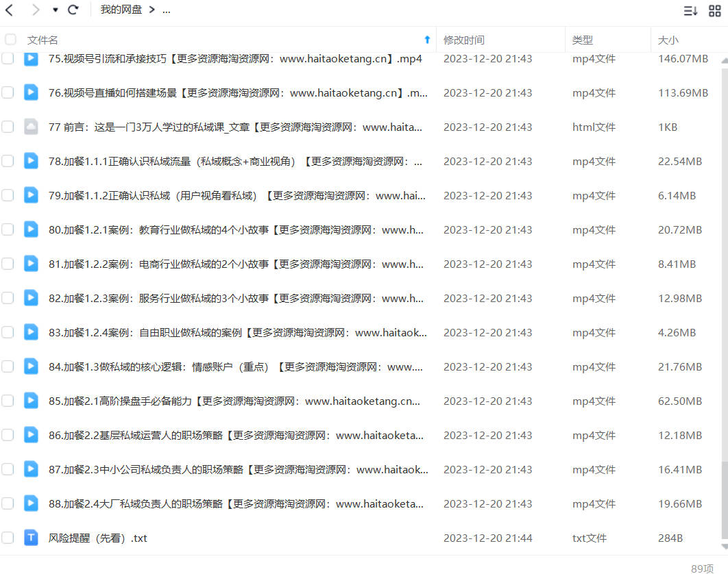Click video icon of 83.加餐1.2.4案例

click(31, 332)
